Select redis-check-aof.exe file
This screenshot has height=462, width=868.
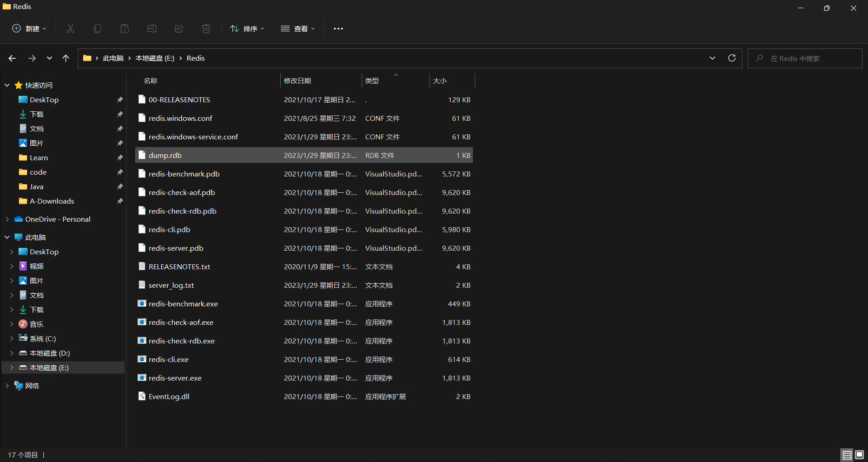(x=304, y=322)
